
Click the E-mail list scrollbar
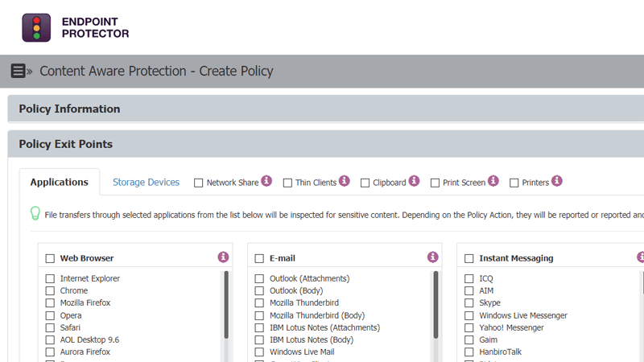pyautogui.click(x=436, y=305)
